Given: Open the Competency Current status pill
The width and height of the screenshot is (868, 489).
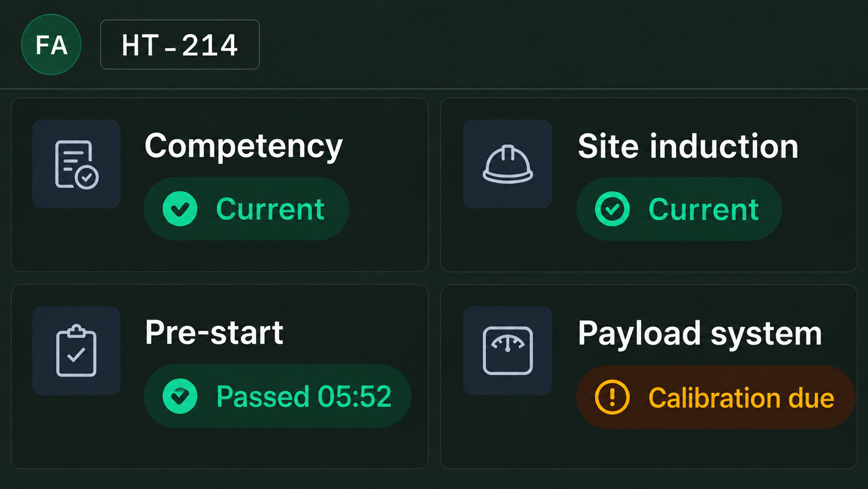Looking at the screenshot, I should coord(247,209).
